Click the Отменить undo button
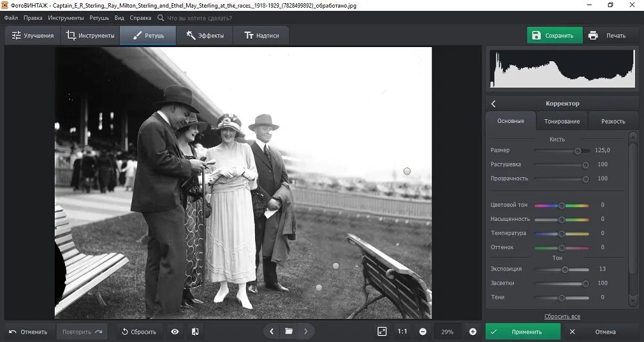This screenshot has height=342, width=644. [x=28, y=332]
